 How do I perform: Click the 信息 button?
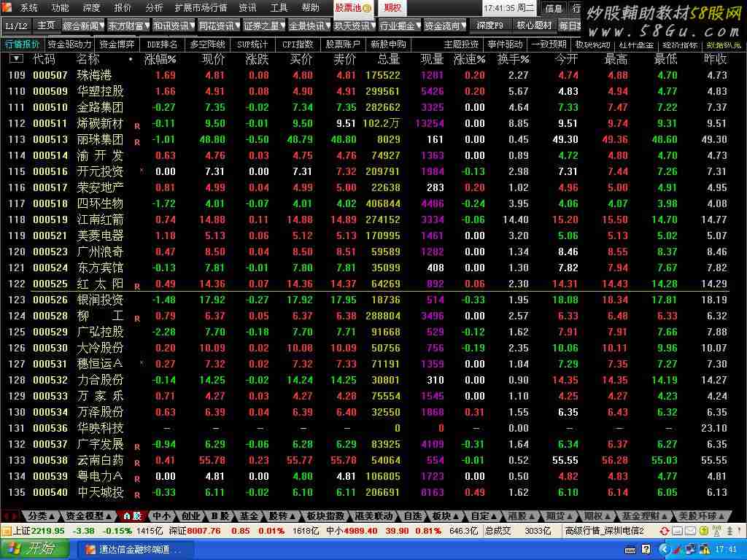pos(554,8)
